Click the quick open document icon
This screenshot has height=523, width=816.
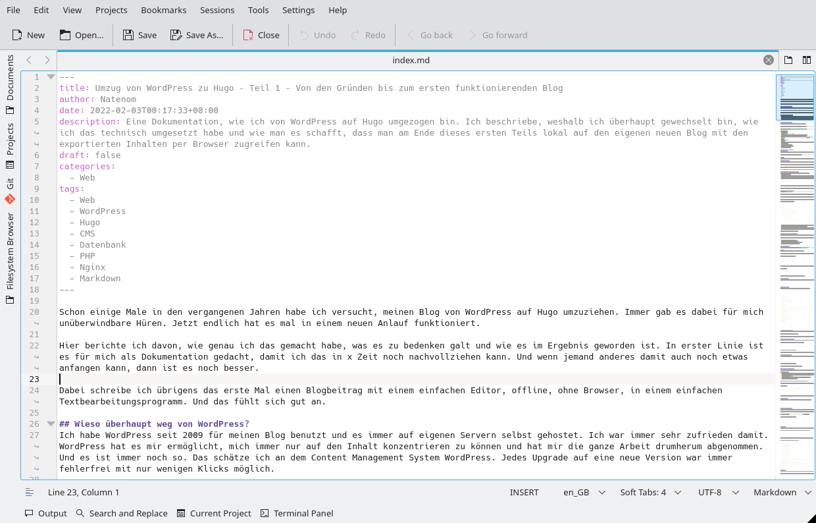(788, 60)
